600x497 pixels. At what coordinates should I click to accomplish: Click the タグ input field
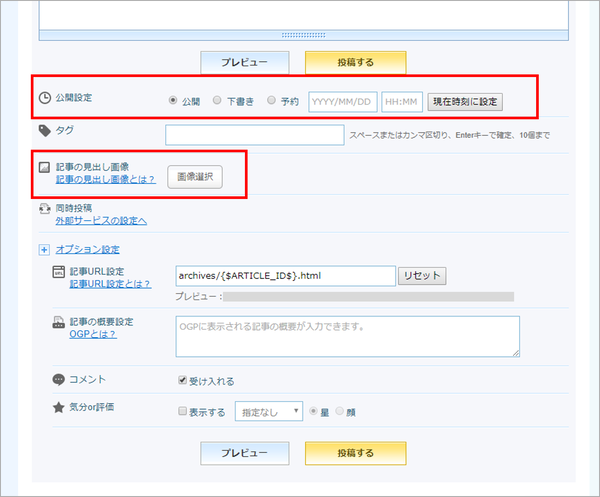[255, 135]
